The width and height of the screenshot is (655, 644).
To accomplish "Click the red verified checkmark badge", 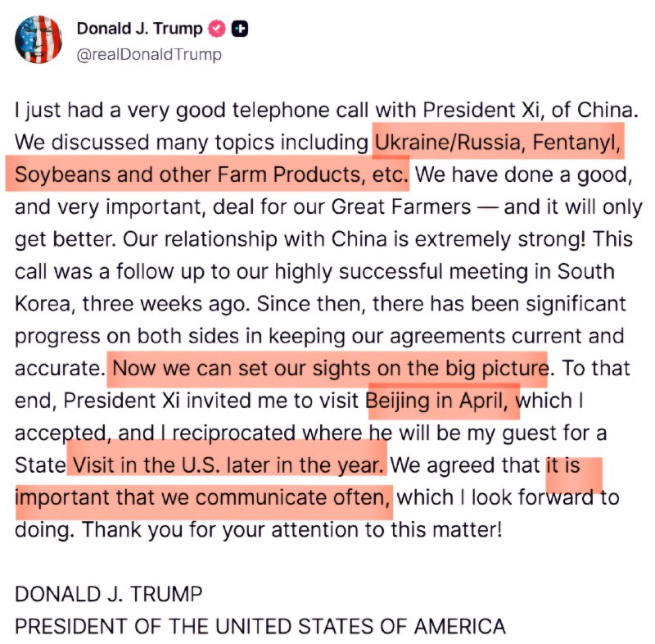I will coord(218,29).
